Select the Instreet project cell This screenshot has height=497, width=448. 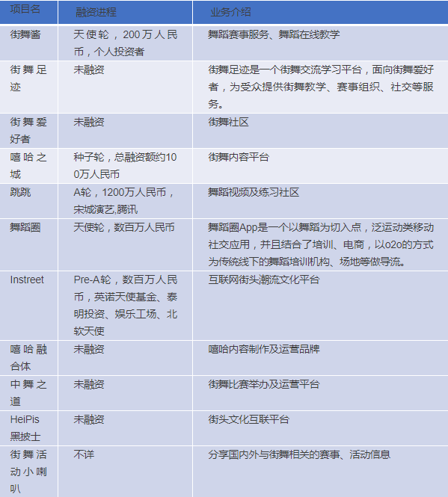click(29, 306)
